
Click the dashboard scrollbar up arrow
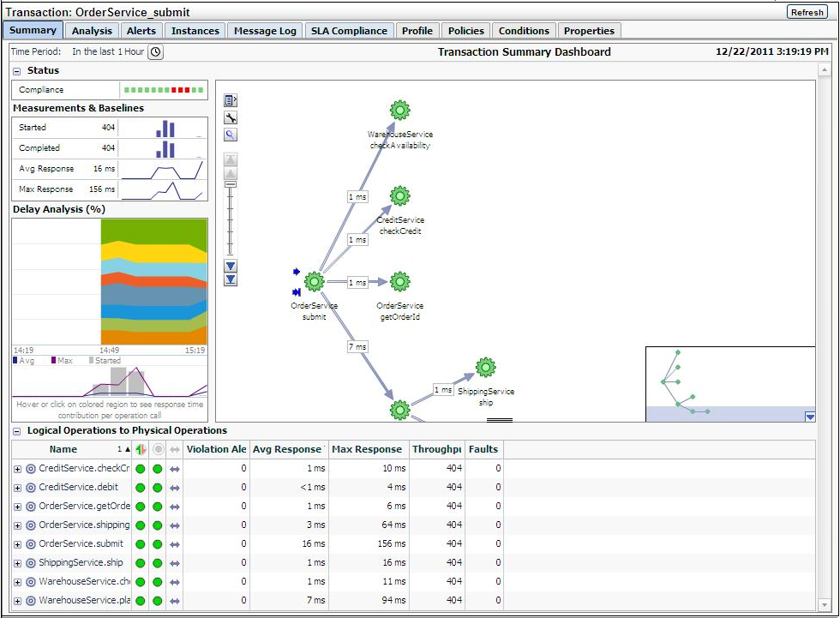coord(824,70)
